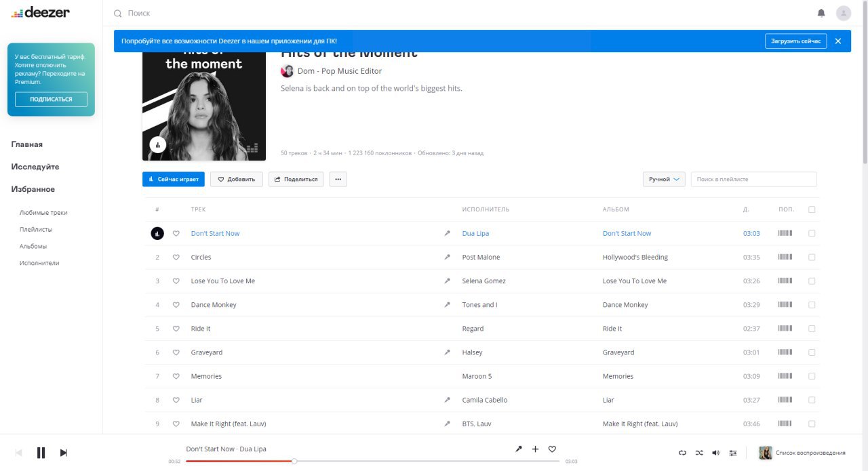Skip to next track
Screen dimensions: 868x471
(x=64, y=453)
